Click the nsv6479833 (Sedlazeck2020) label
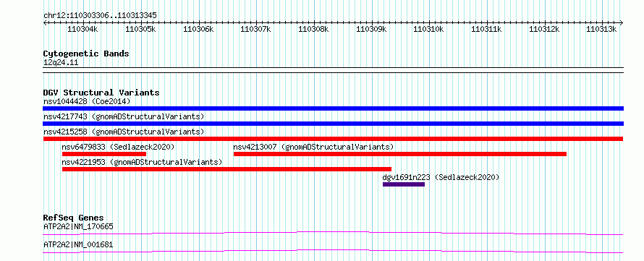Screen dimensions: 644x261 [x=118, y=147]
